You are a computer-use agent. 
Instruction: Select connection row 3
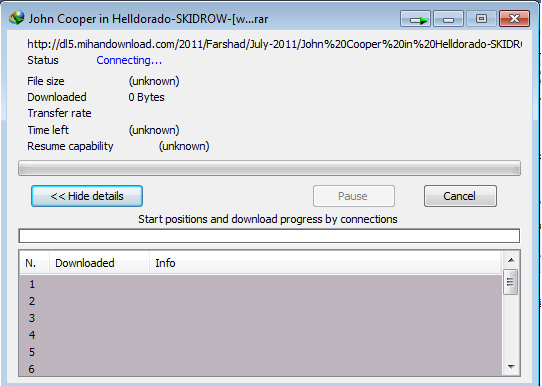pyautogui.click(x=260, y=318)
